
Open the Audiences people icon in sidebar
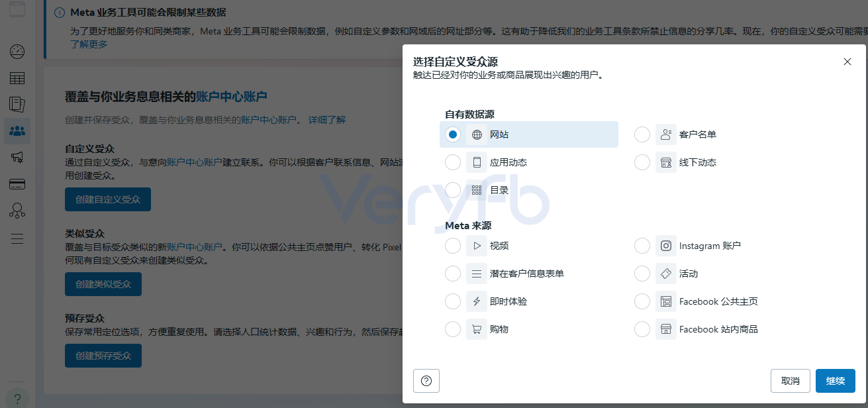17,131
